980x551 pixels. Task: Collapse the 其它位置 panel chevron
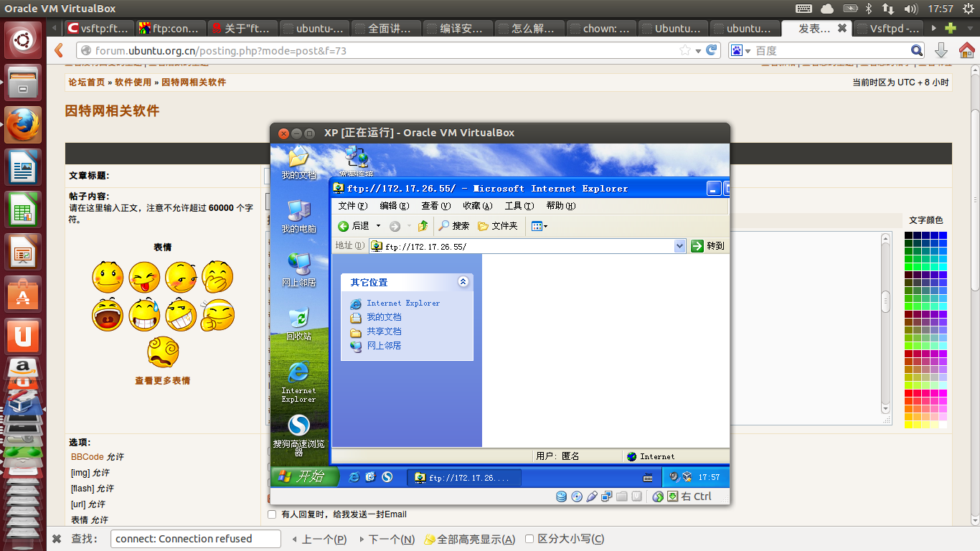point(463,282)
